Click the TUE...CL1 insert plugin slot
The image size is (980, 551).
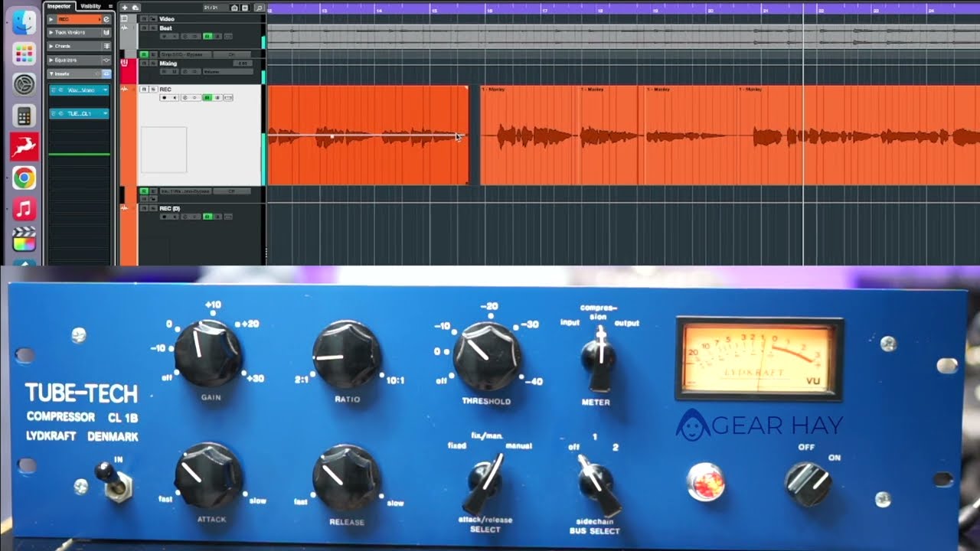(79, 113)
